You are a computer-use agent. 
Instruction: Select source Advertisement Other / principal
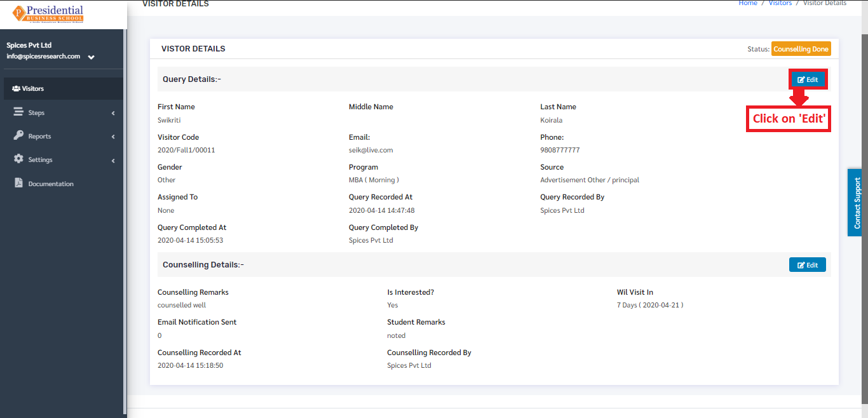590,180
